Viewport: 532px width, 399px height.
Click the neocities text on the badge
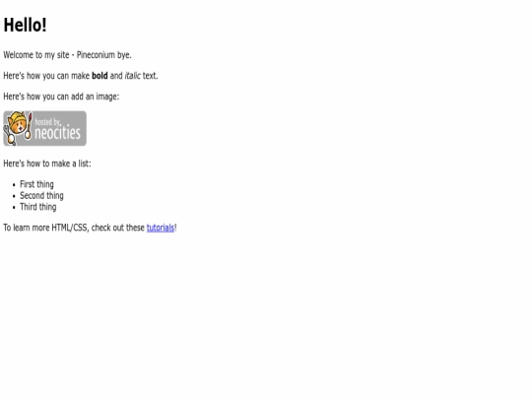coord(58,133)
